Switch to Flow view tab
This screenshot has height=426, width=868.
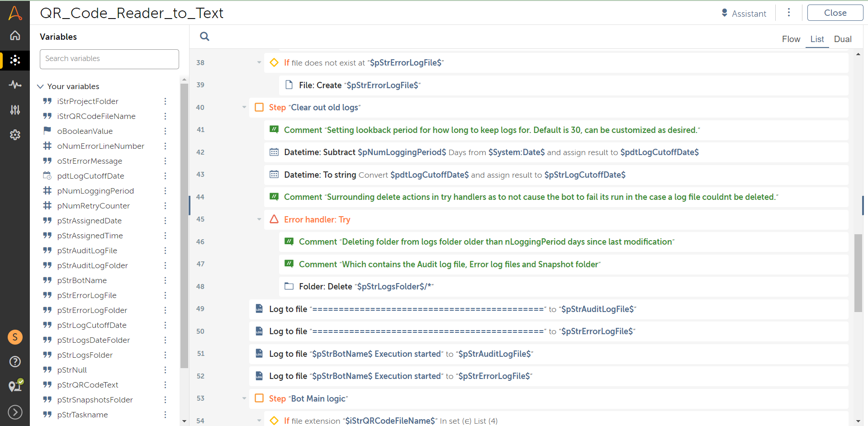(791, 39)
